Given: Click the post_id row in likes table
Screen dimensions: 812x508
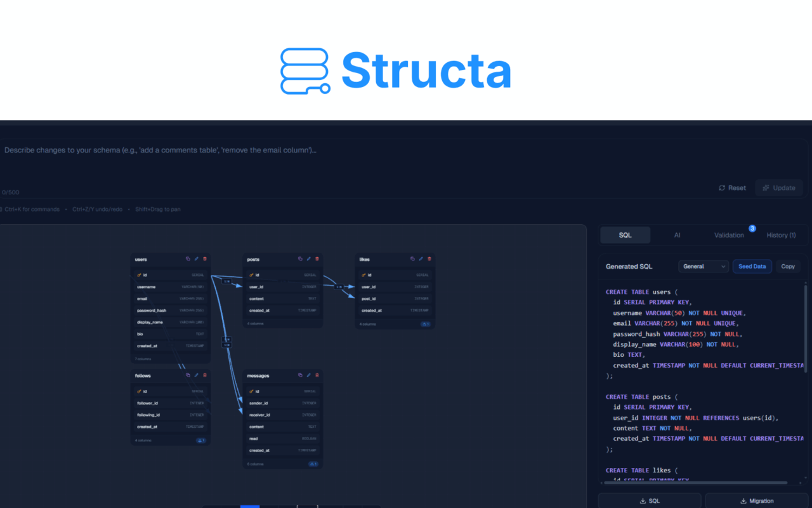Looking at the screenshot, I should (394, 298).
